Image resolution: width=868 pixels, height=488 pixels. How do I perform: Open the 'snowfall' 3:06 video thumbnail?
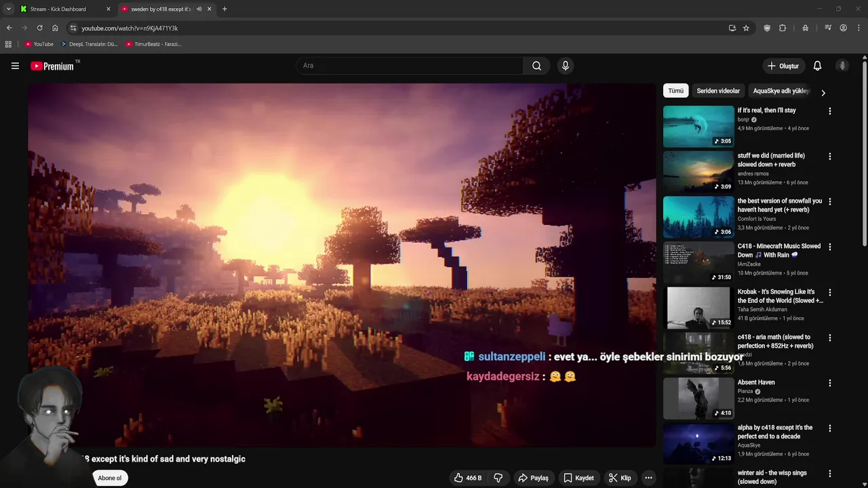click(698, 217)
